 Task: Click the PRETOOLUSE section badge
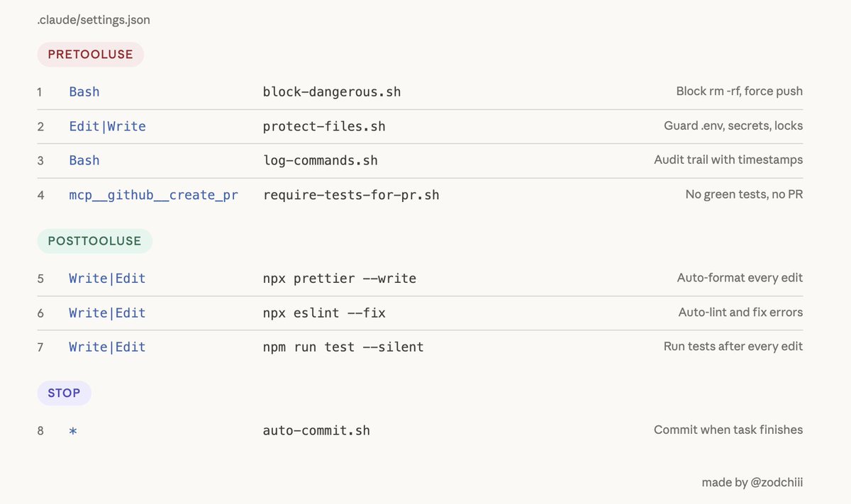click(x=90, y=55)
